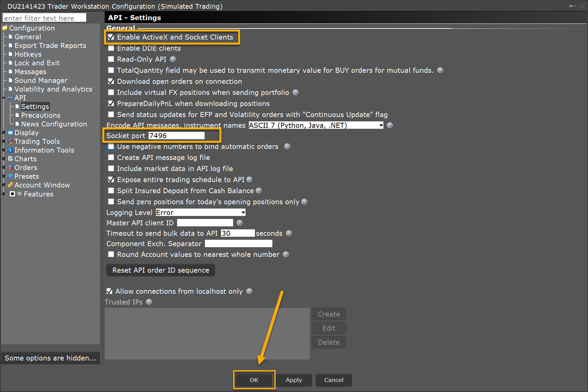The width and height of the screenshot is (588, 392).
Task: Click the API node icon in tree
Action: 10,98
